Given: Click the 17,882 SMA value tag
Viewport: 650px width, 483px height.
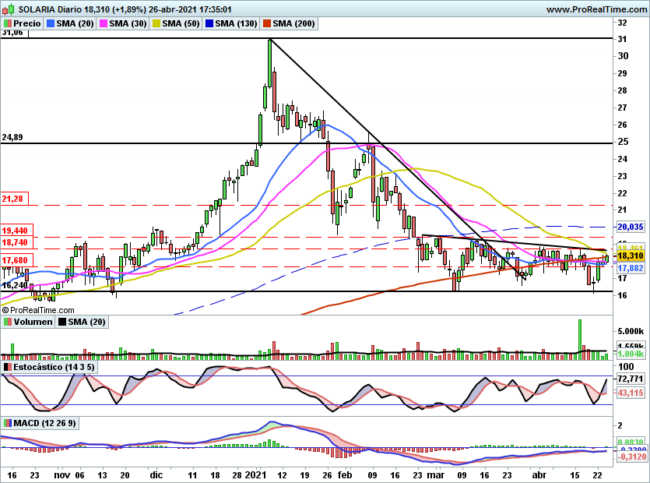Looking at the screenshot, I should pyautogui.click(x=630, y=268).
